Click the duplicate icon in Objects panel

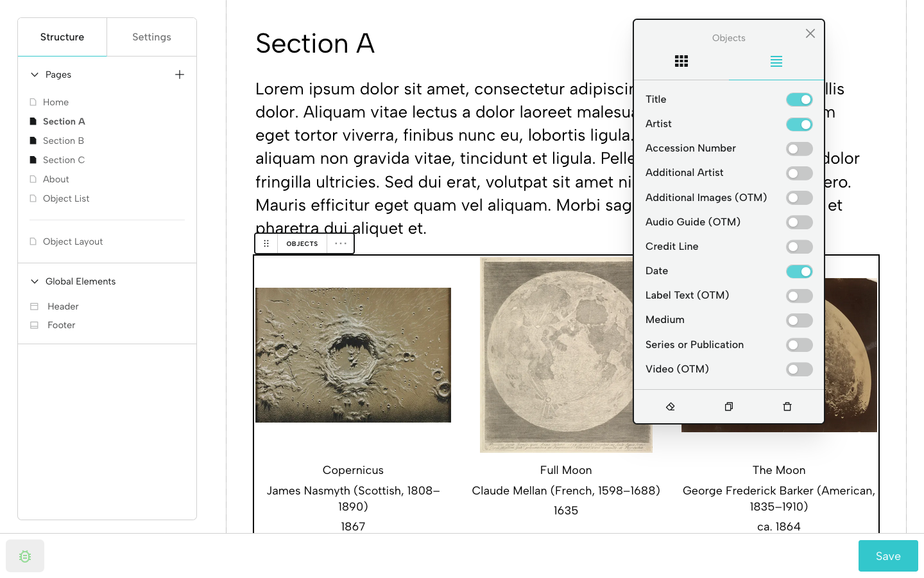(x=729, y=407)
